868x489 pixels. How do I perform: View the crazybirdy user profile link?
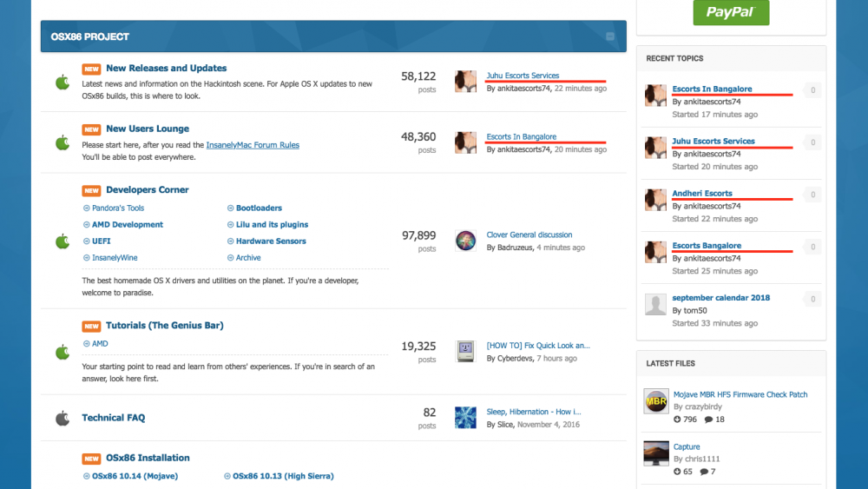point(703,406)
